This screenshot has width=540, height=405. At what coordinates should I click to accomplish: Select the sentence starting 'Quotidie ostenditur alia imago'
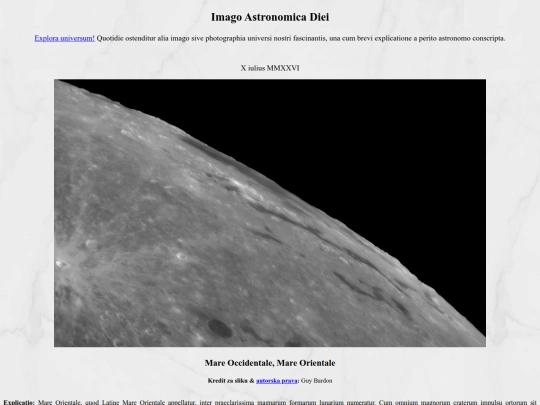tap(301, 38)
